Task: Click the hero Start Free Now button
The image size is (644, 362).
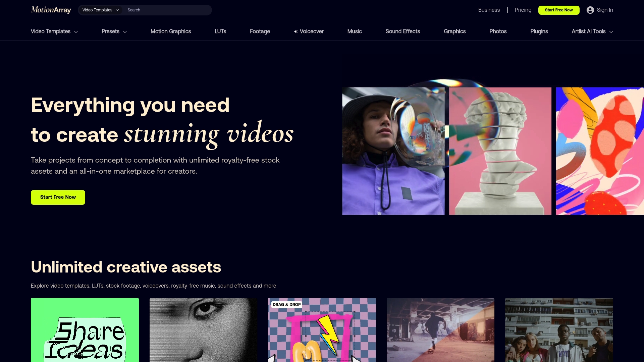Action: click(x=58, y=197)
